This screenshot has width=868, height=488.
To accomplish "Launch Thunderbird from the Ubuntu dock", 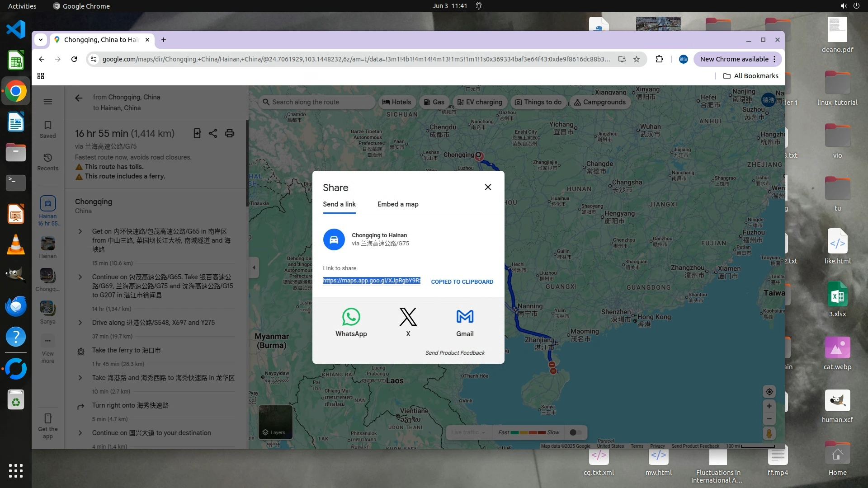I will pos(16,306).
